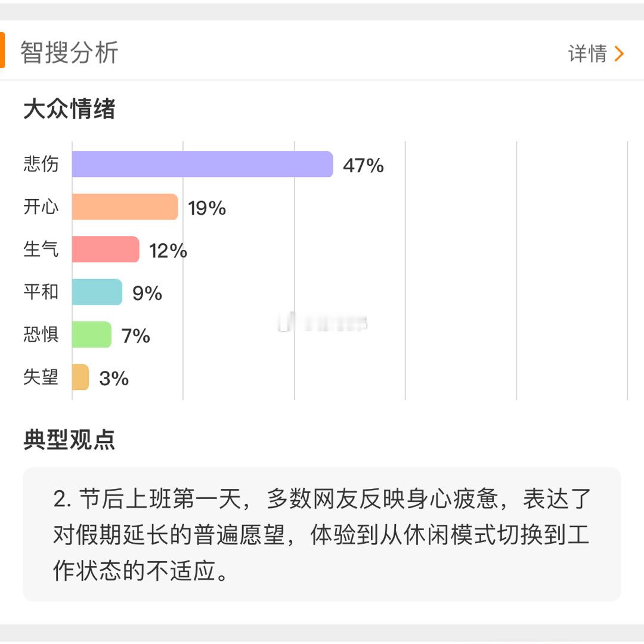644x644 pixels.
Task: Click the teal 平和 bar
Action: [x=97, y=292]
